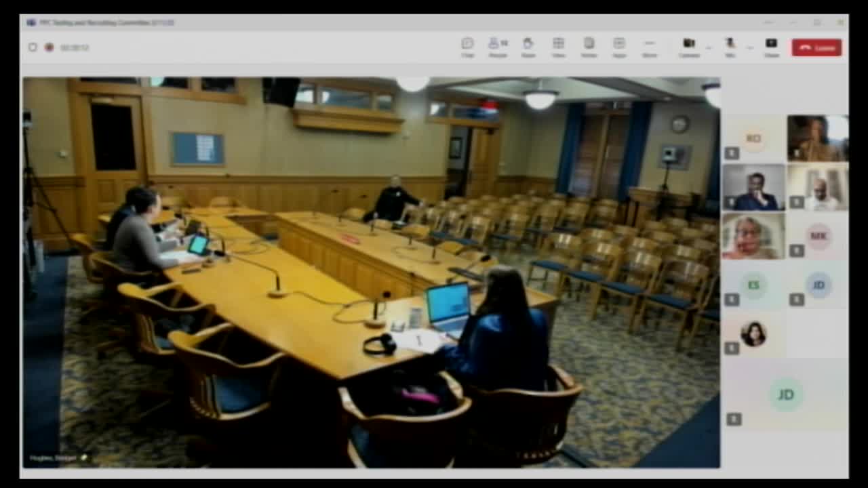Select the MK participant tile
Viewport: 868px width, 488px height.
pyautogui.click(x=817, y=236)
